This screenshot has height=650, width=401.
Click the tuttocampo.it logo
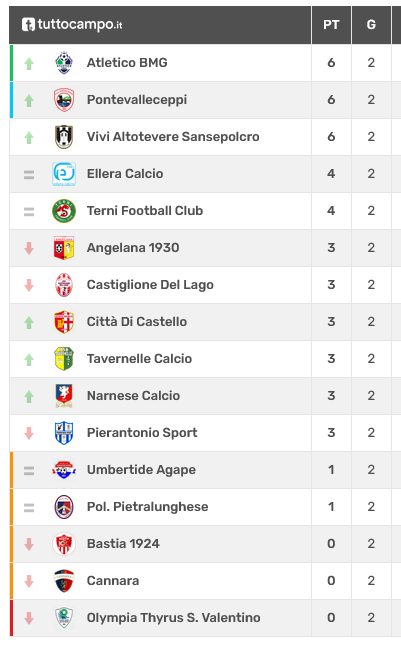click(72, 24)
